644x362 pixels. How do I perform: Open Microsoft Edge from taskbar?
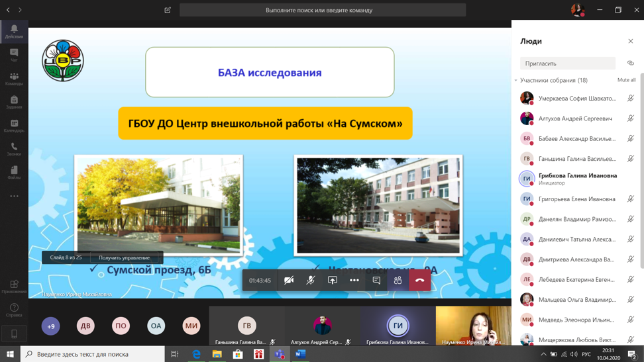(x=196, y=354)
